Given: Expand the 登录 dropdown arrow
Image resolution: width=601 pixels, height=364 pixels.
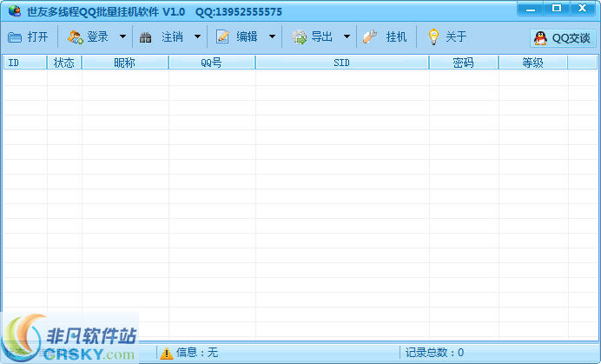Looking at the screenshot, I should pos(122,36).
